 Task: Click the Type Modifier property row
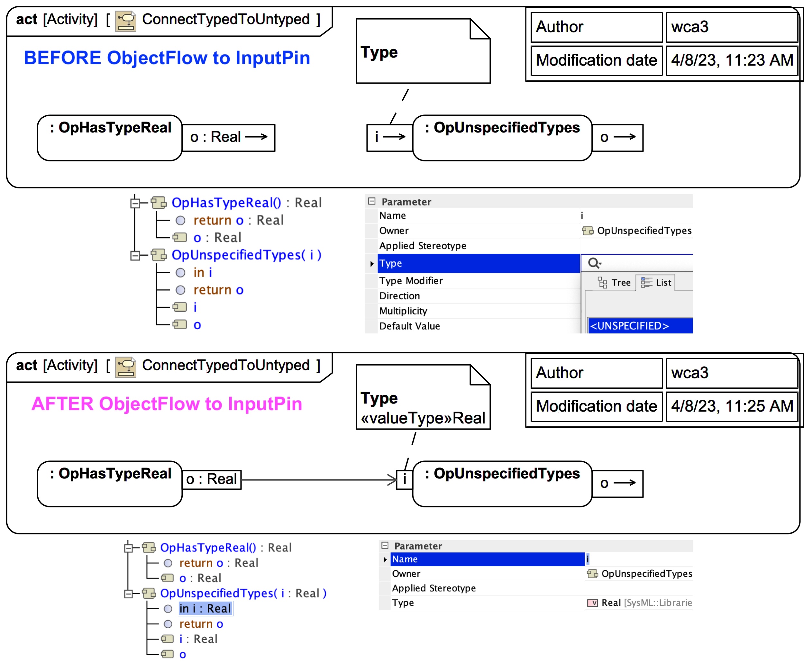(411, 281)
